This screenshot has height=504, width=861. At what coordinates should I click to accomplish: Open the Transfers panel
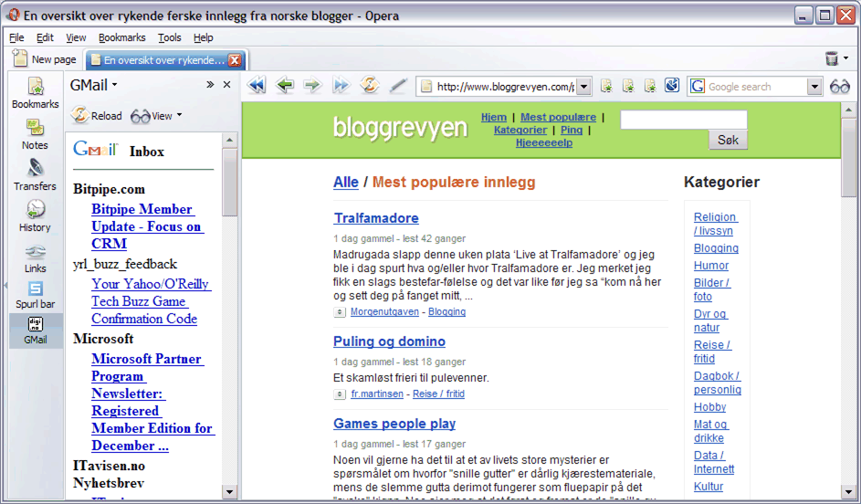35,175
